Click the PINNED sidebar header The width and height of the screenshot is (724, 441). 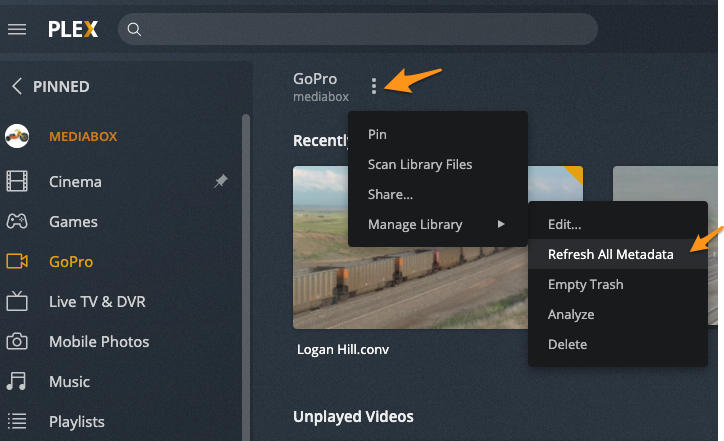pos(61,86)
